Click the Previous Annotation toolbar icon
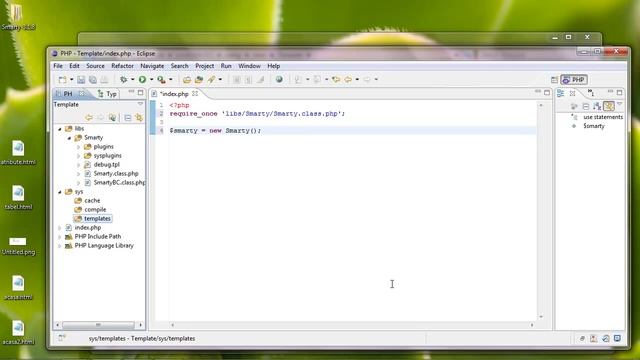 (x=317, y=80)
